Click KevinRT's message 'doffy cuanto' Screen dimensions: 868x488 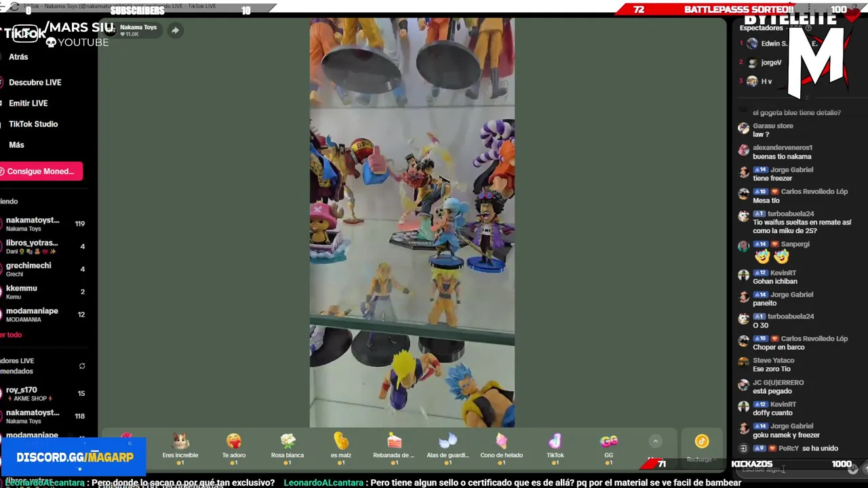click(x=772, y=413)
